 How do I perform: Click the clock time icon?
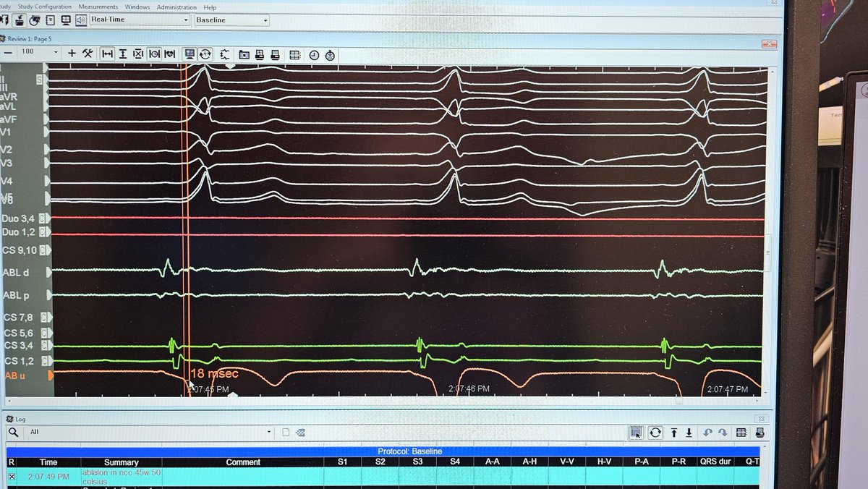point(314,55)
